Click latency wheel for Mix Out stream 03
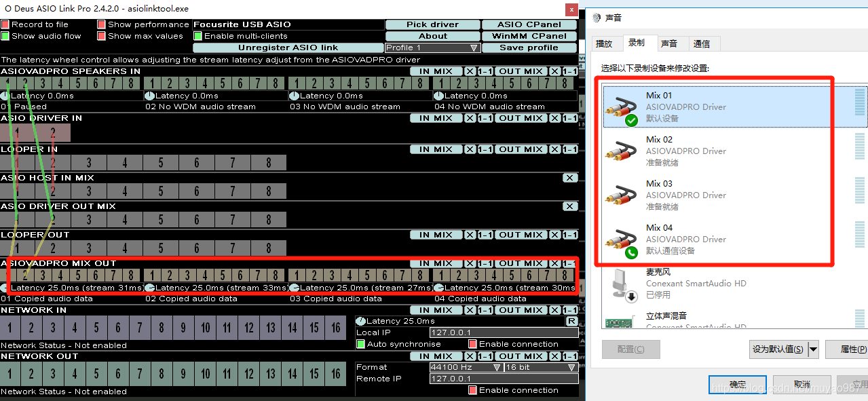Viewport: 868px width, 401px height. tap(294, 288)
